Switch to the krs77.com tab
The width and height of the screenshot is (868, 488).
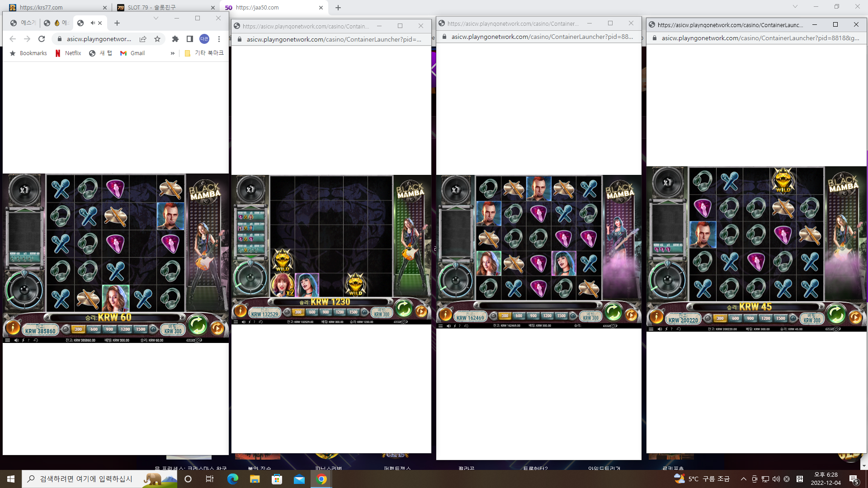click(x=58, y=7)
